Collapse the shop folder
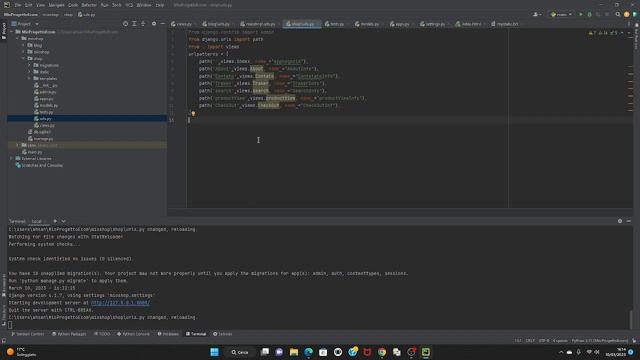 tap(23, 58)
